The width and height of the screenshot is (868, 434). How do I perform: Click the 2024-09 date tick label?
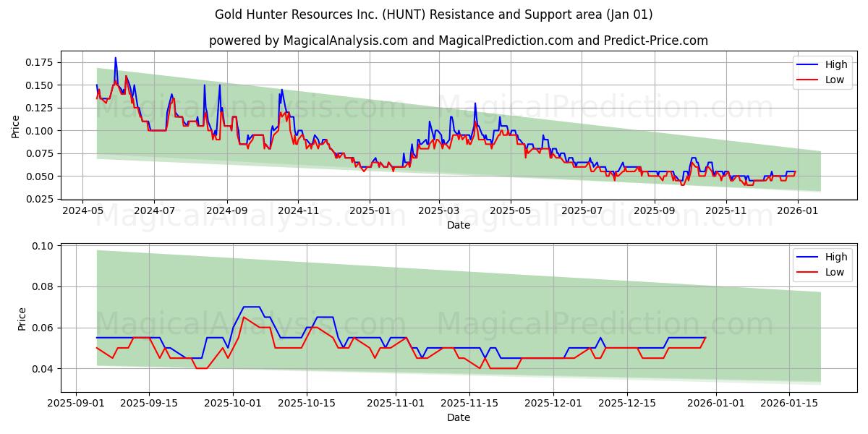click(226, 210)
